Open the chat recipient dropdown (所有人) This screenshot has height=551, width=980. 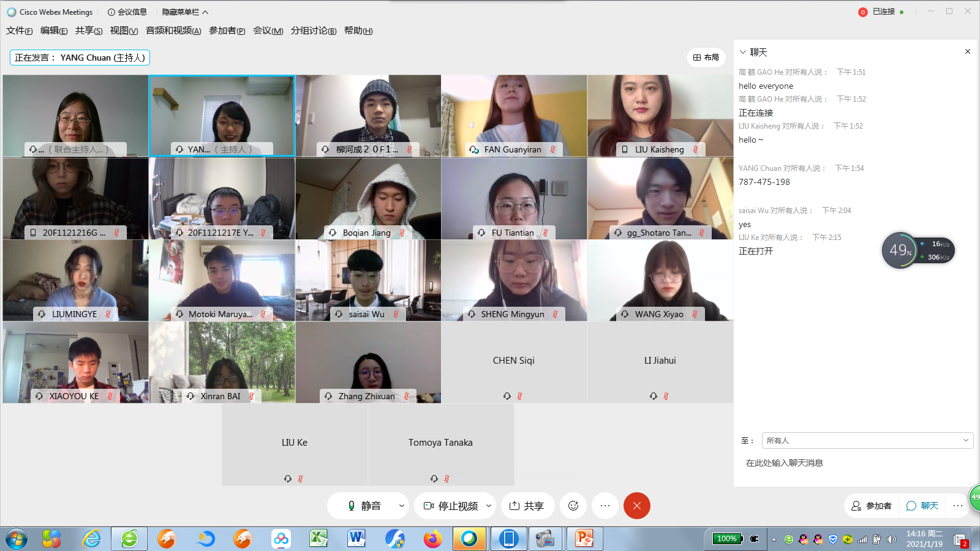pos(867,440)
